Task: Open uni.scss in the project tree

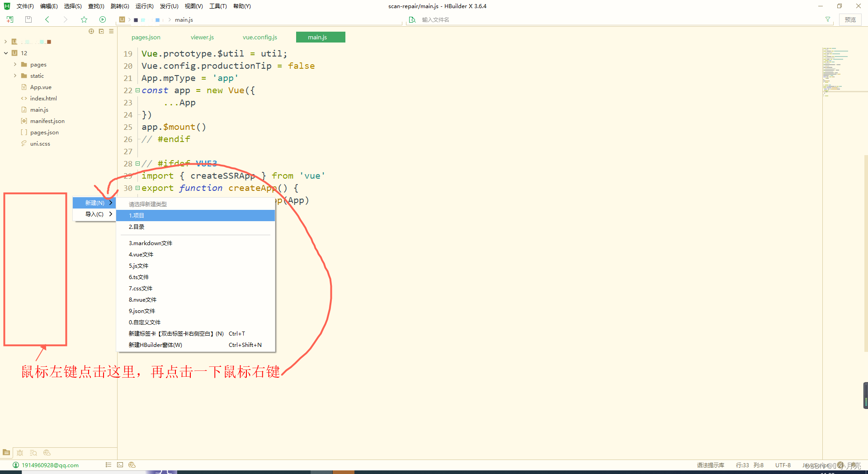Action: tap(40, 143)
